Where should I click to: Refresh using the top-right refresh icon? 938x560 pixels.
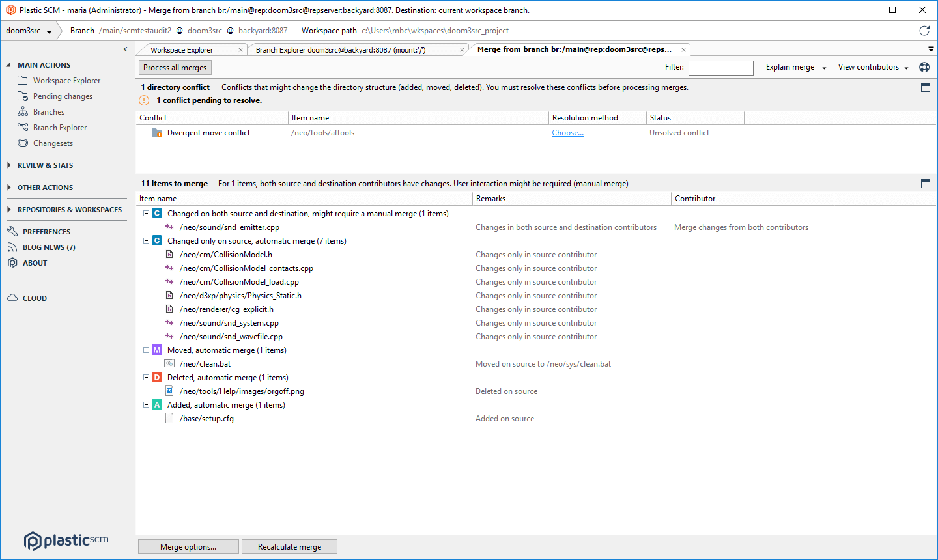tap(924, 30)
